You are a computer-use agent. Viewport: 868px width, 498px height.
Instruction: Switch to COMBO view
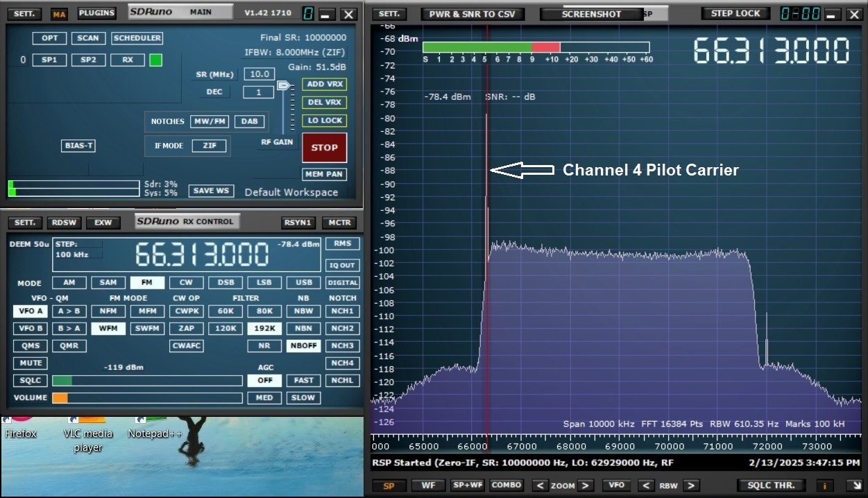(507, 486)
